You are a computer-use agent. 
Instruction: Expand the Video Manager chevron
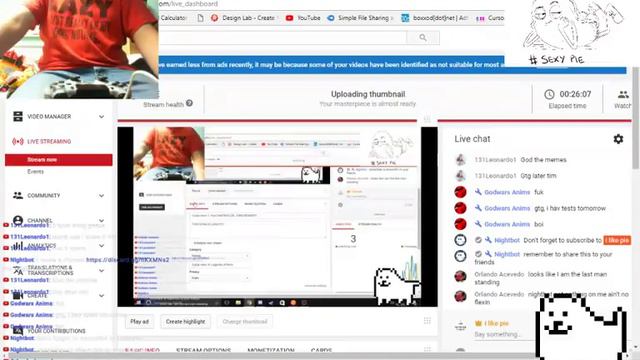pyautogui.click(x=101, y=117)
